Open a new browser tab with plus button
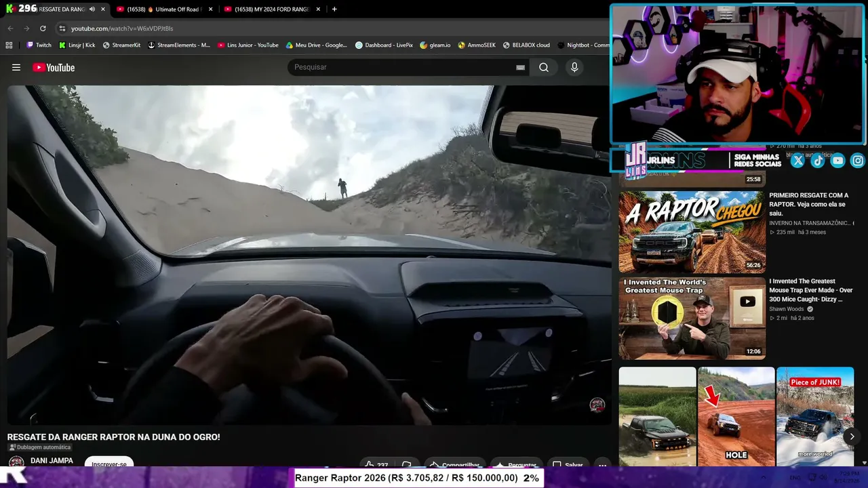This screenshot has height=488, width=868. click(334, 9)
